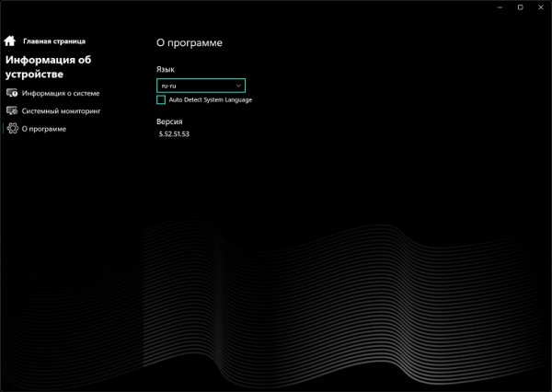Go to Системный мониторинг page
Screen dimensions: 552x392
coord(61,110)
